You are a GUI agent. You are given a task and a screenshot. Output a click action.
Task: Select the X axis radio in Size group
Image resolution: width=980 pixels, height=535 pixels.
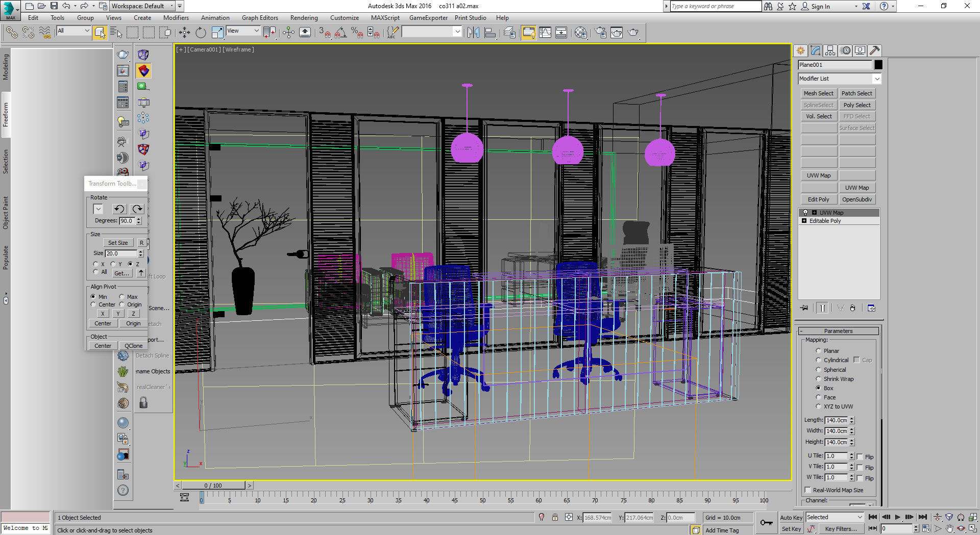[95, 264]
